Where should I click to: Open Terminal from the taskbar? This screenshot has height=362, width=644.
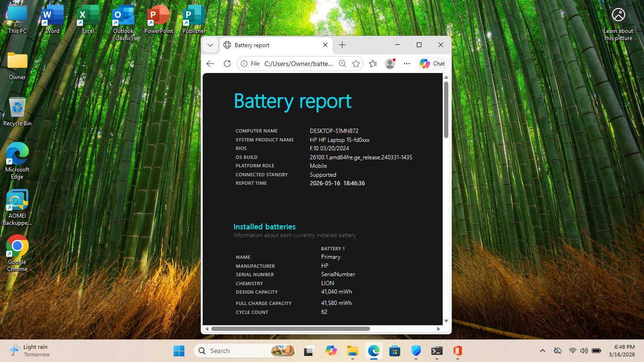pyautogui.click(x=437, y=351)
